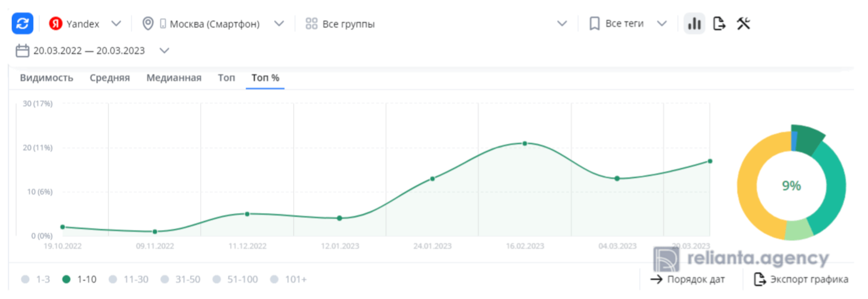This screenshot has width=868, height=299.
Task: Click the bookmark tags icon
Action: 594,24
